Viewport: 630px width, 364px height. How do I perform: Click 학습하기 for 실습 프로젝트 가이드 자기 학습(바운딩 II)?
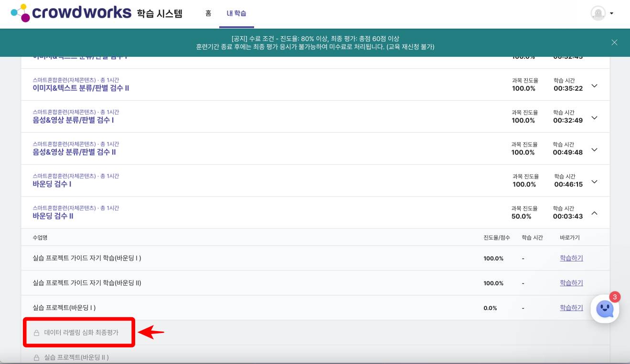[571, 283]
